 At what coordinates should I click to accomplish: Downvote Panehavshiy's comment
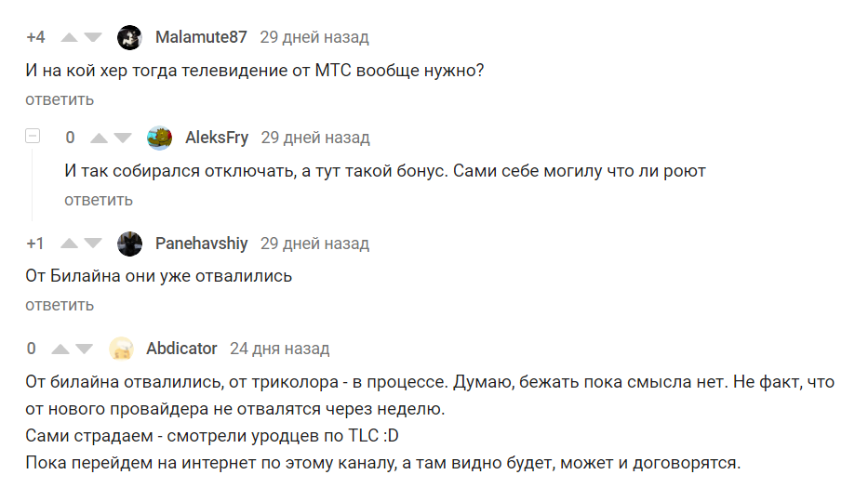tap(92, 244)
